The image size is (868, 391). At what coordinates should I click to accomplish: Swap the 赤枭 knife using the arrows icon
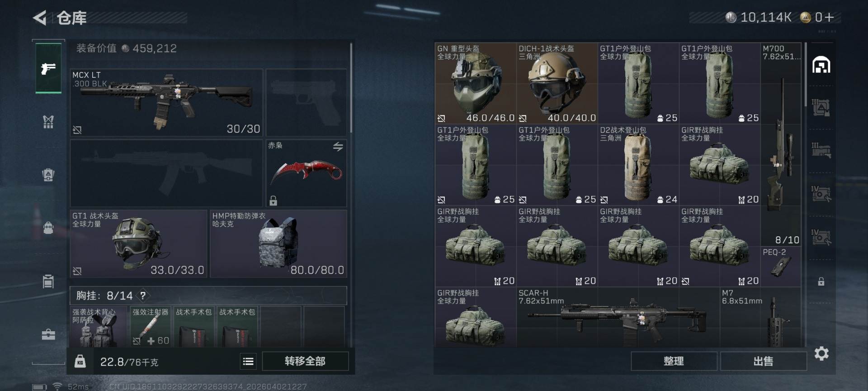click(338, 147)
